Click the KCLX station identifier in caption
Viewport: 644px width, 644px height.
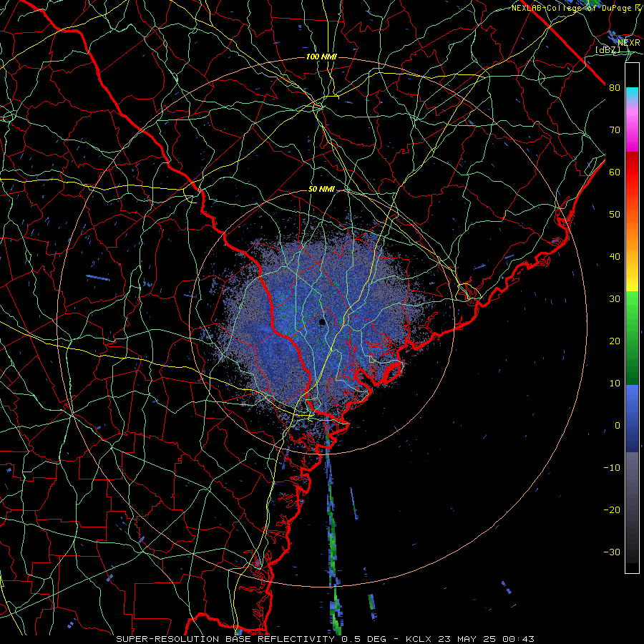[419, 639]
